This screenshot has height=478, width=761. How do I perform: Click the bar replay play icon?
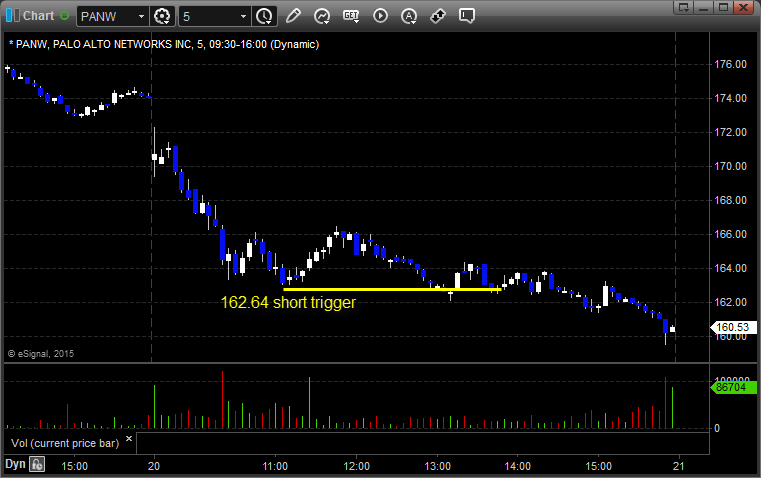[380, 16]
